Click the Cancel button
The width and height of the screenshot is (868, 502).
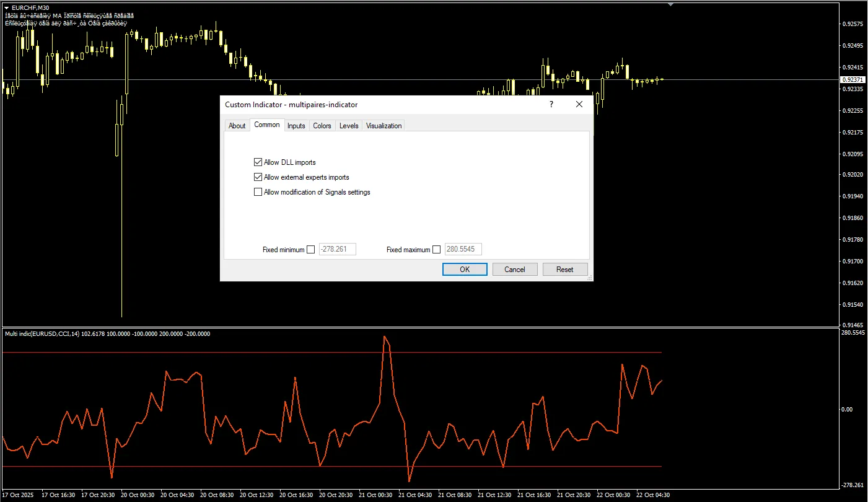[515, 270]
